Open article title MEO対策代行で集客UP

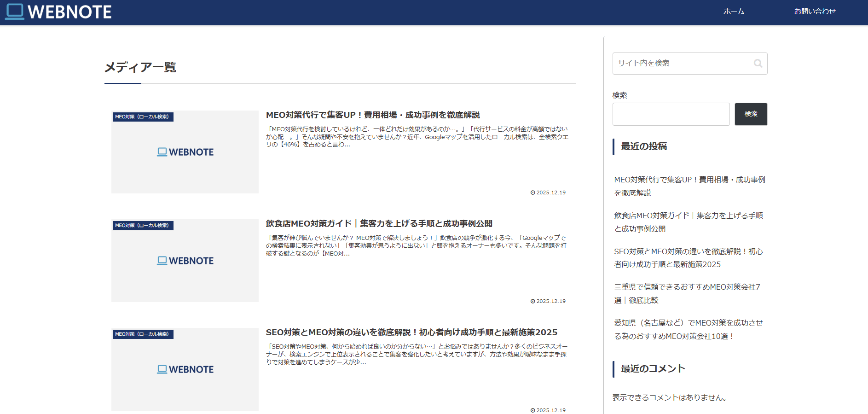(x=373, y=115)
